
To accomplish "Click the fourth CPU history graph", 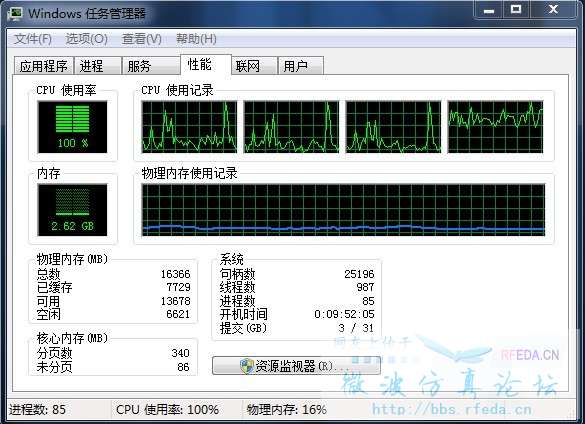I will point(495,127).
